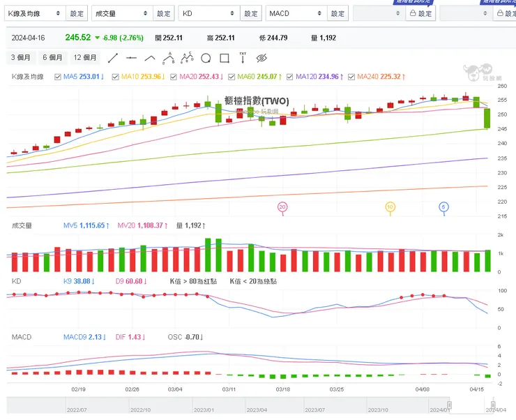Click the MV5 1,115.65 volume average label
This screenshot has width=516, height=420.
pyautogui.click(x=86, y=226)
